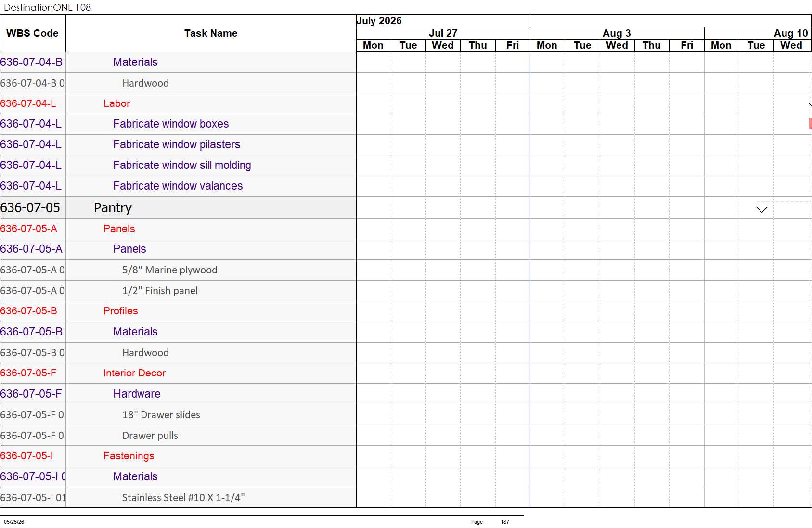Click WBS code 636-07-05-B 0 for second Hardwood
The width and height of the screenshot is (812, 528).
33,353
